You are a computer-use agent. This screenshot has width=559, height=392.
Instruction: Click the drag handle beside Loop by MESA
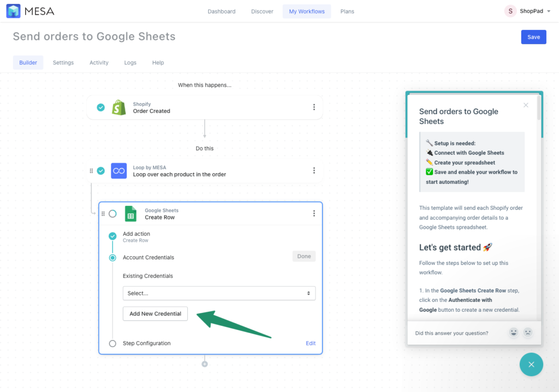[91, 171]
